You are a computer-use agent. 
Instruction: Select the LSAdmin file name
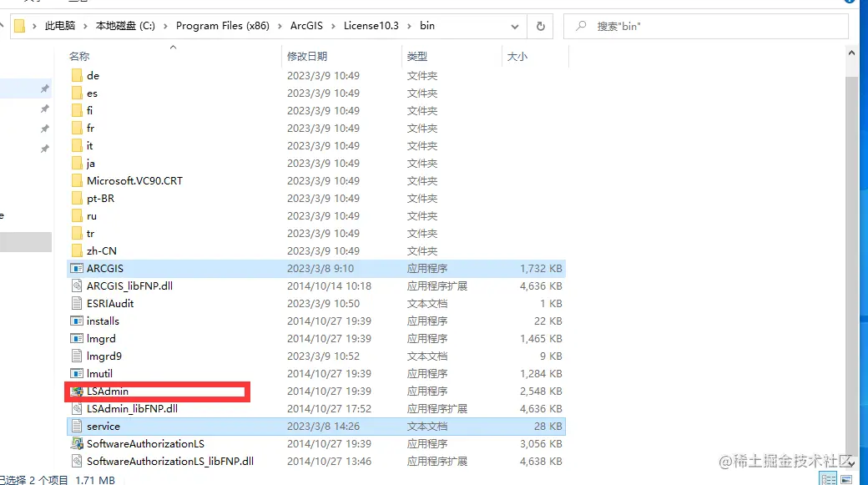pos(108,392)
